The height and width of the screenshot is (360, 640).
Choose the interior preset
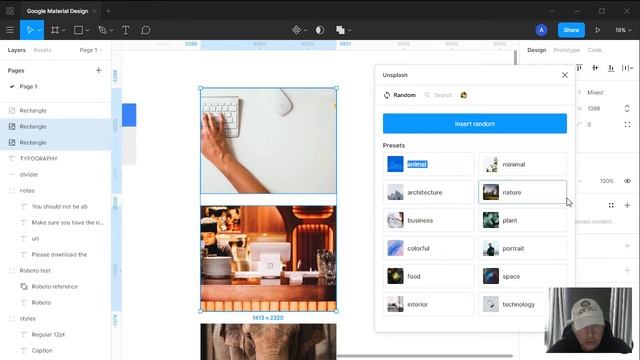click(x=429, y=304)
